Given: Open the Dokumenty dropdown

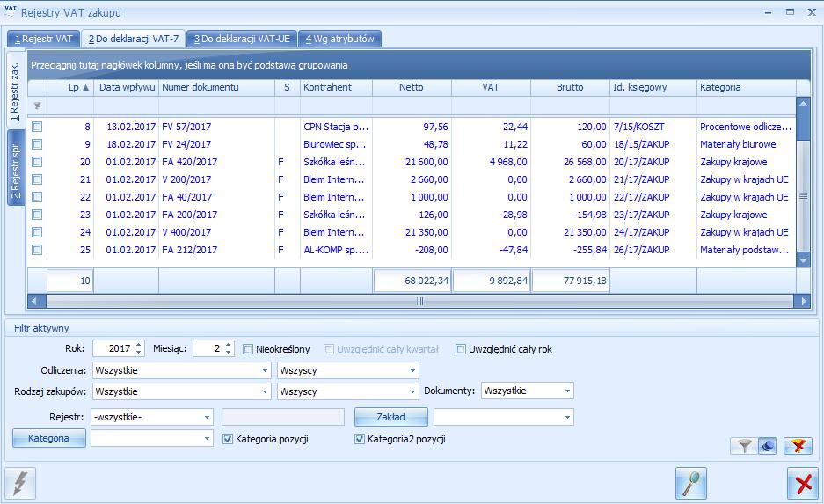Looking at the screenshot, I should (567, 391).
